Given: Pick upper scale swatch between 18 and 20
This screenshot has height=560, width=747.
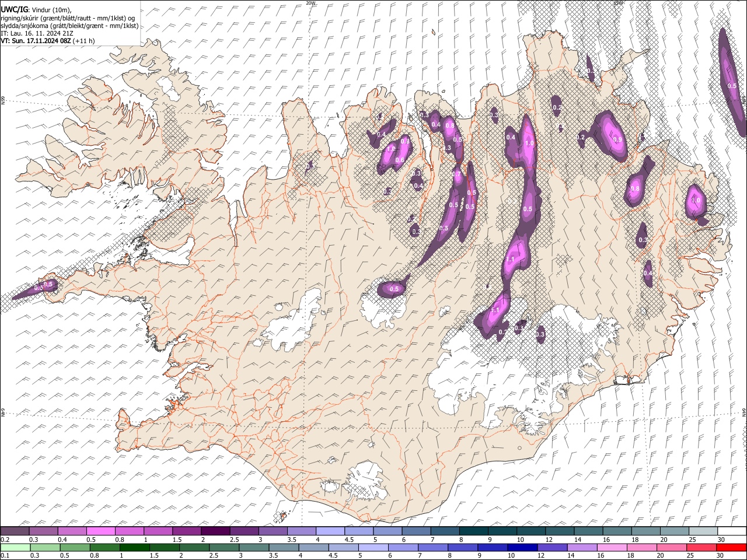Looking at the screenshot, I should point(645,531).
